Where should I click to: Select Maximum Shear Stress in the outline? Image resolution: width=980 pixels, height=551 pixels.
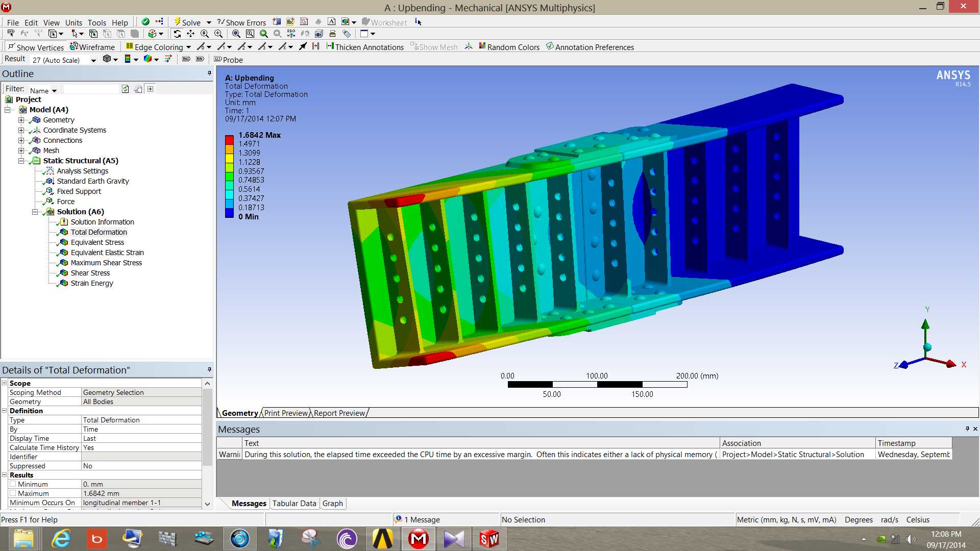pyautogui.click(x=106, y=263)
